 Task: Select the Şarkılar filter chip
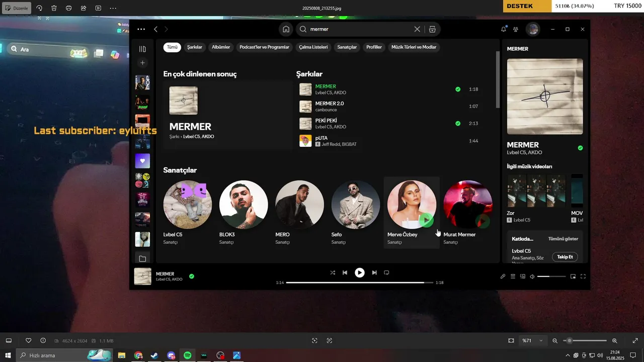[195, 47]
